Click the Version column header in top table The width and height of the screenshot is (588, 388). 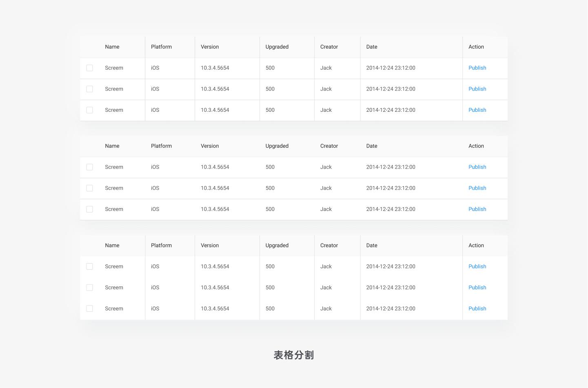click(x=210, y=47)
